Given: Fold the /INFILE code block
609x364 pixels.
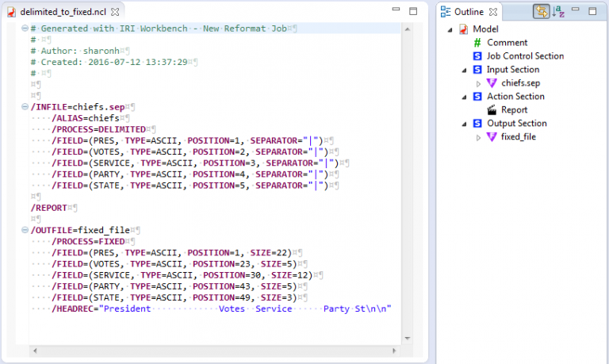Looking at the screenshot, I should click(25, 107).
